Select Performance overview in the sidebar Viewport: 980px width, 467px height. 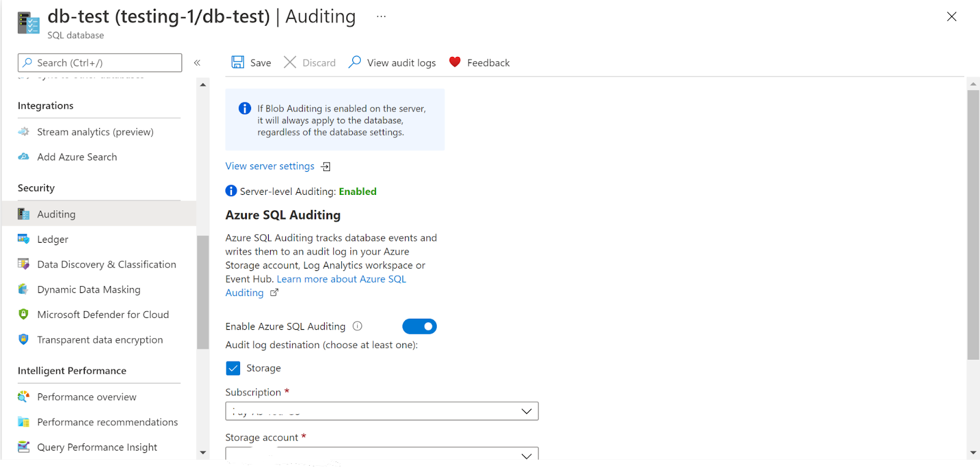click(86, 397)
